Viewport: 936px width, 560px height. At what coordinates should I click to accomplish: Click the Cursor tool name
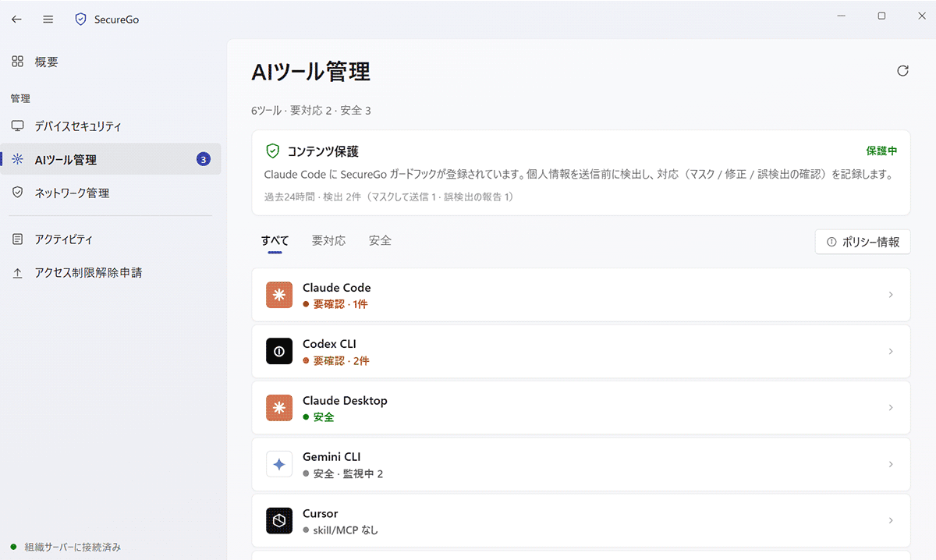(321, 513)
